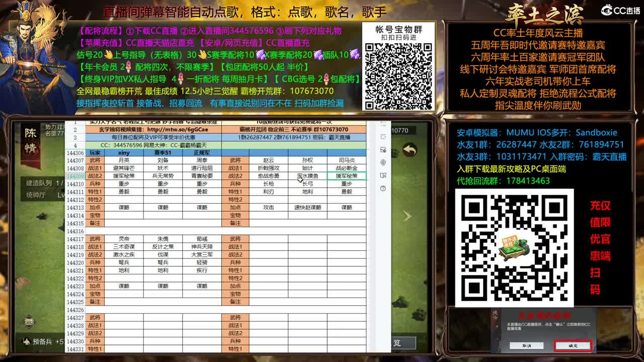The width and height of the screenshot is (644, 362).
Task: Select the 轻骑 cell
Action: [202, 262]
